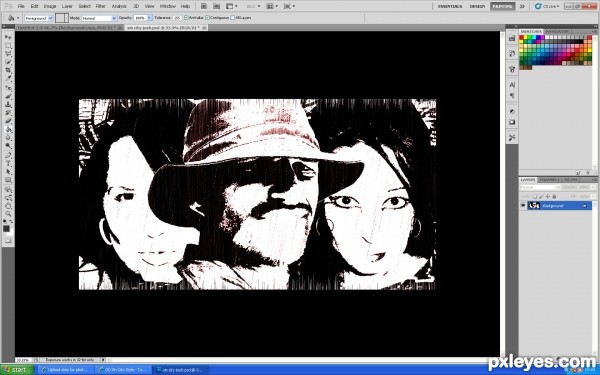Viewport: 600px width, 375px height.
Task: Switch to the Channels tab
Action: click(548, 180)
